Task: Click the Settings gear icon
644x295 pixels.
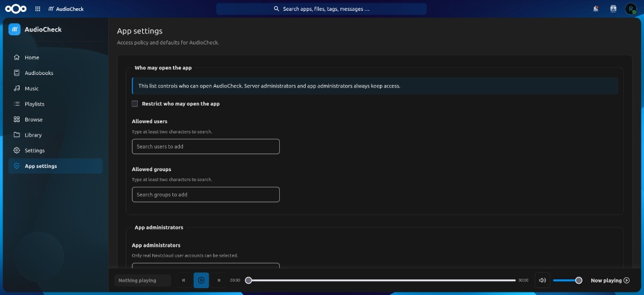Action: click(x=17, y=150)
